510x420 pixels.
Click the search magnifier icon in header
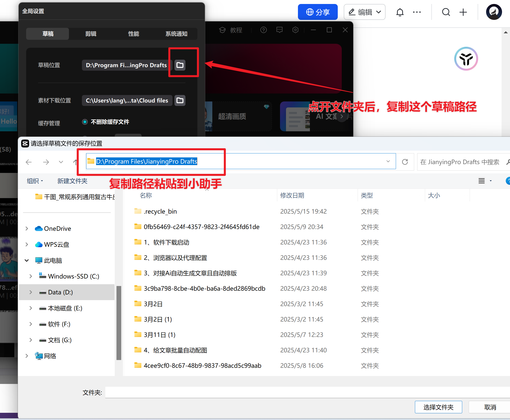(x=446, y=12)
